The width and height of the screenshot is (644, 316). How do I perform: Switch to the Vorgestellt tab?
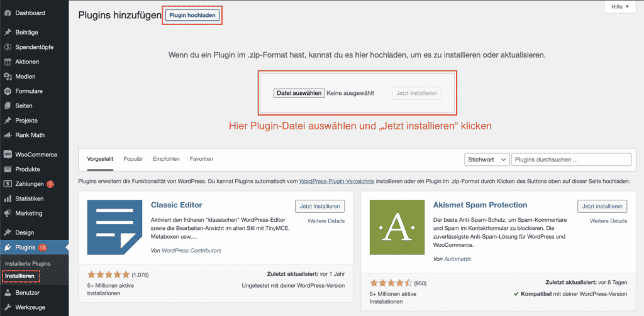[x=100, y=159]
